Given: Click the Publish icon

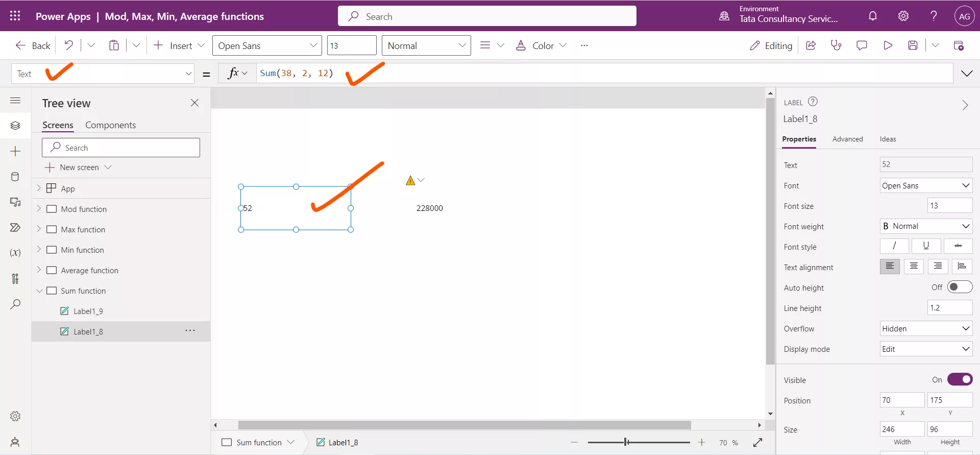Looking at the screenshot, I should pos(959,45).
